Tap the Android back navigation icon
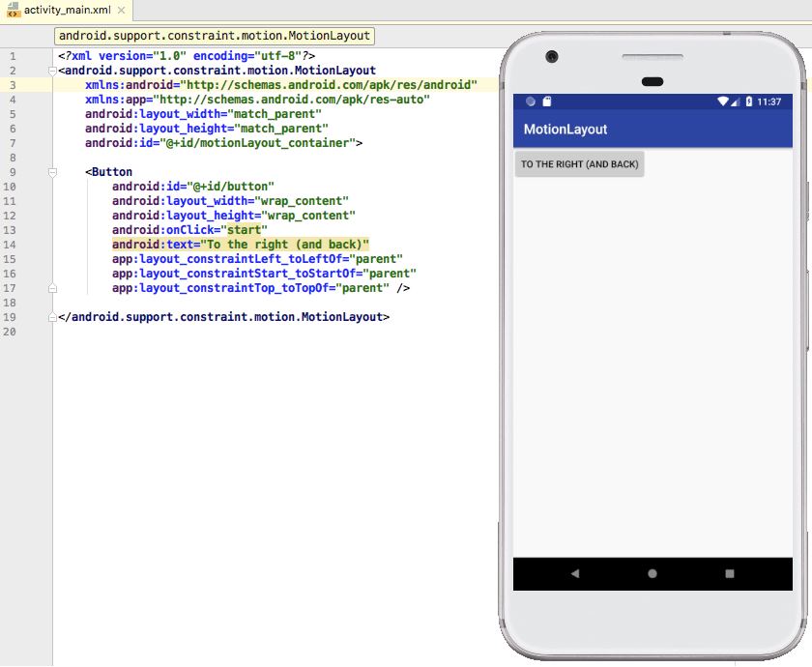 [x=575, y=573]
